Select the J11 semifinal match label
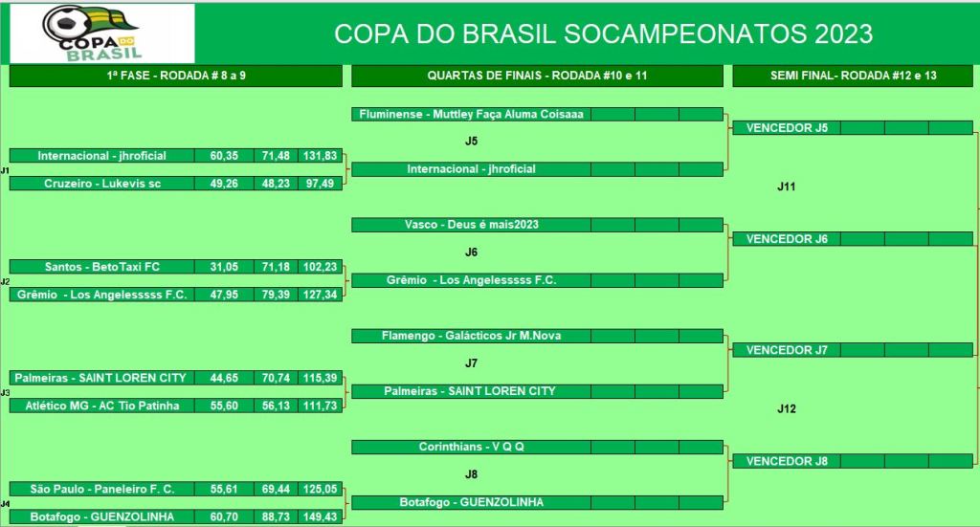Image resolution: width=980 pixels, height=527 pixels. pos(787,187)
